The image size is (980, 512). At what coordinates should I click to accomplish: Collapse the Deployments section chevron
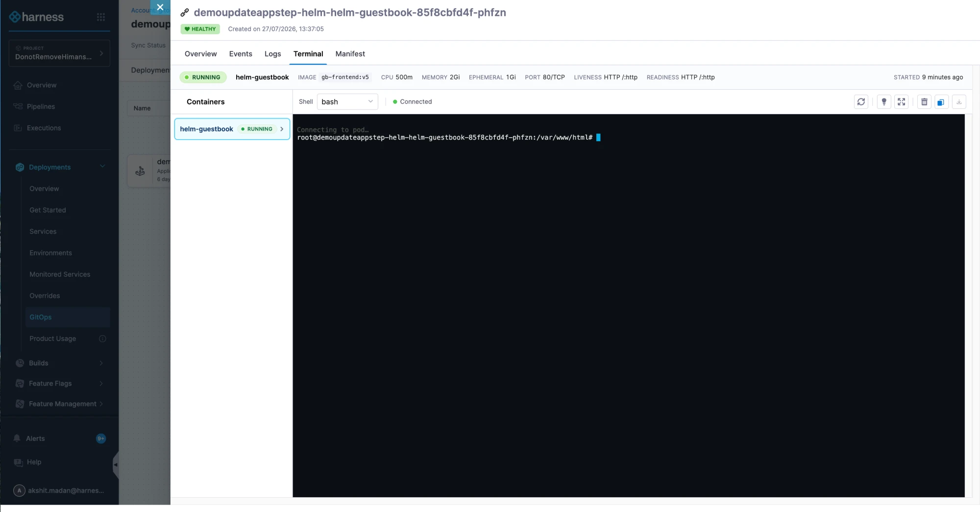(102, 167)
